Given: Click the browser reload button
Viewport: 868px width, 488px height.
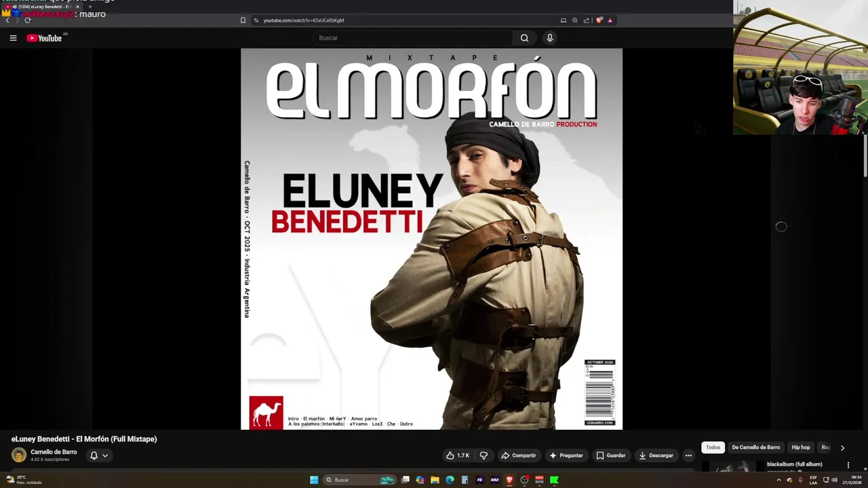Looking at the screenshot, I should point(28,20).
